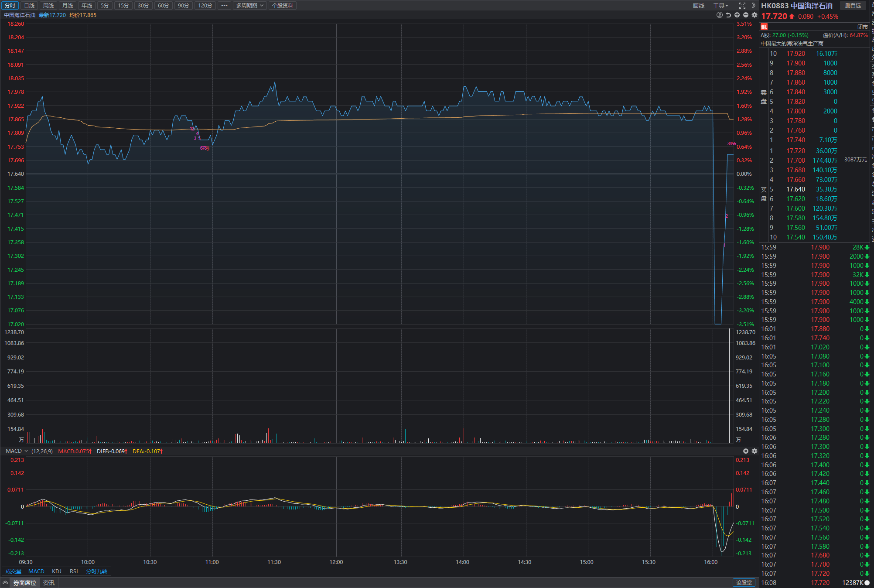The height and width of the screenshot is (588, 874).
Task: Open chart settings gear icon
Action: tap(755, 15)
